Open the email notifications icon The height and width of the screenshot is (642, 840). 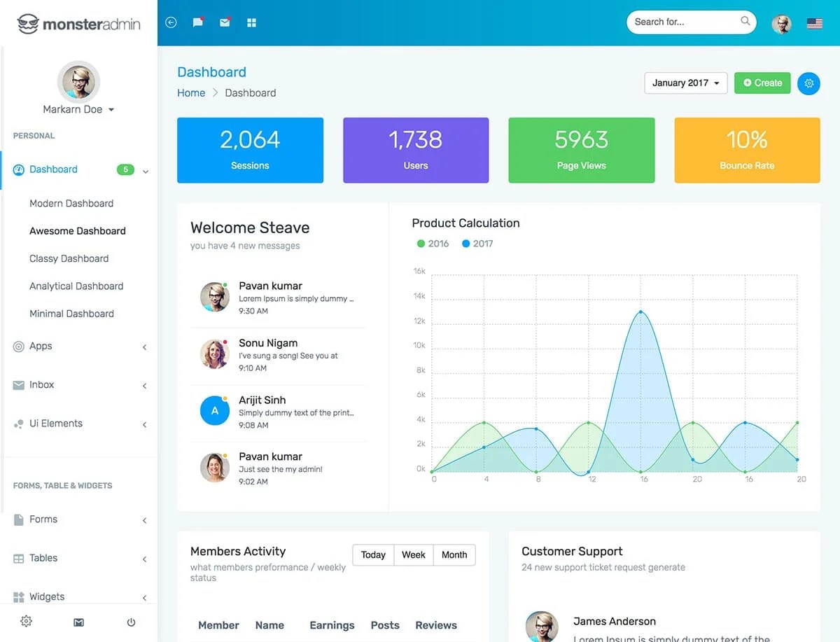click(x=224, y=22)
